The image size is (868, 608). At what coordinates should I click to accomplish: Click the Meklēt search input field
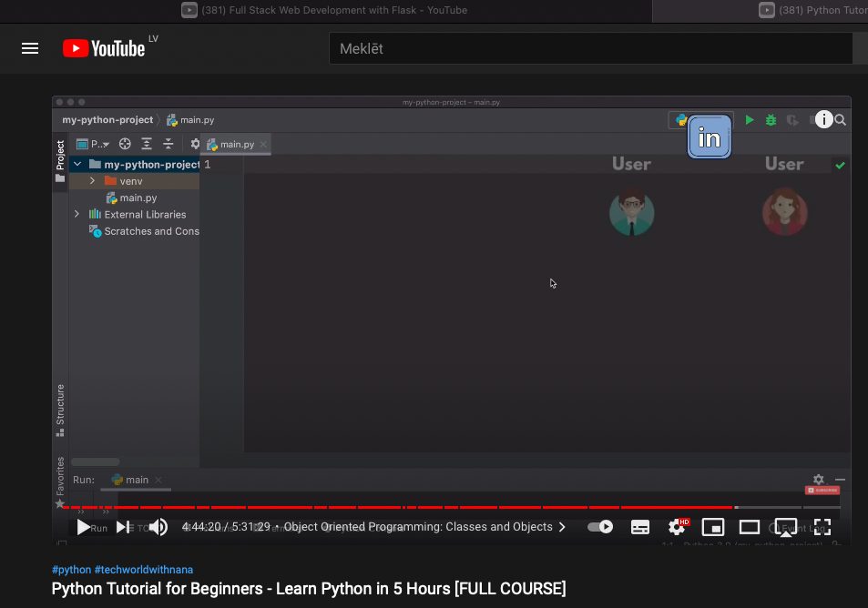pyautogui.click(x=591, y=48)
